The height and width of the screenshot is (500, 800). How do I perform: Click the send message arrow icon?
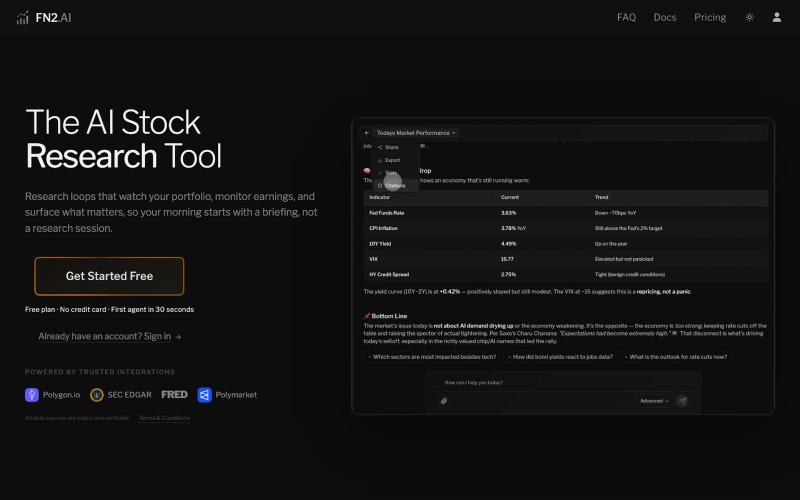(683, 401)
